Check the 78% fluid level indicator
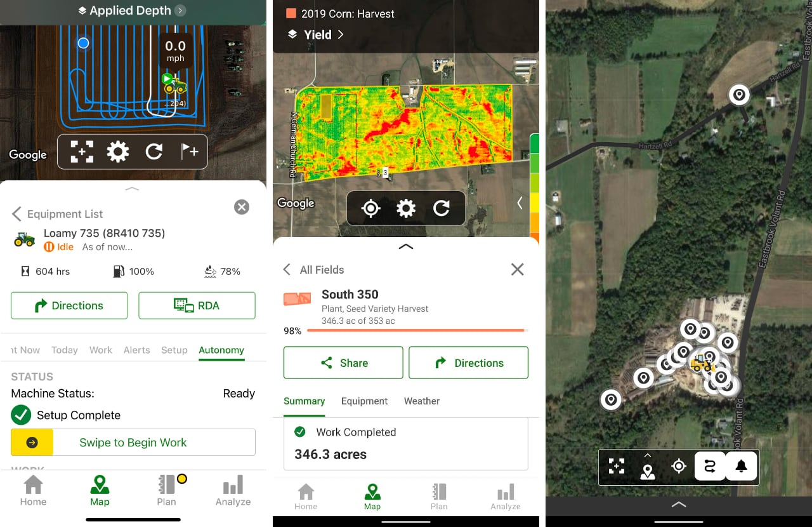This screenshot has width=812, height=527. pos(222,271)
